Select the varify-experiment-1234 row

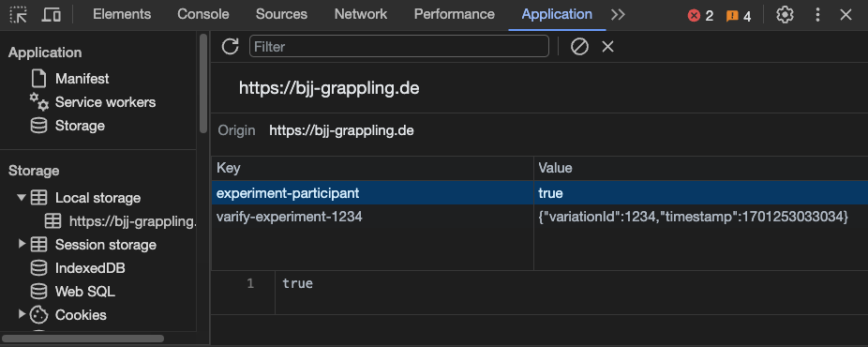click(x=540, y=217)
